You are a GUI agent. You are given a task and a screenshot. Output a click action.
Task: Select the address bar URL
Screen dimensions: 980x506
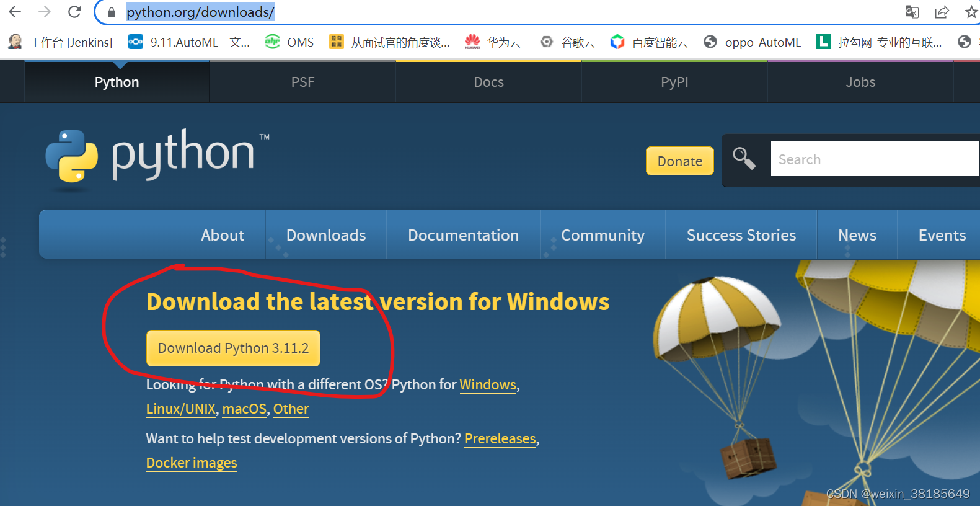[200, 12]
